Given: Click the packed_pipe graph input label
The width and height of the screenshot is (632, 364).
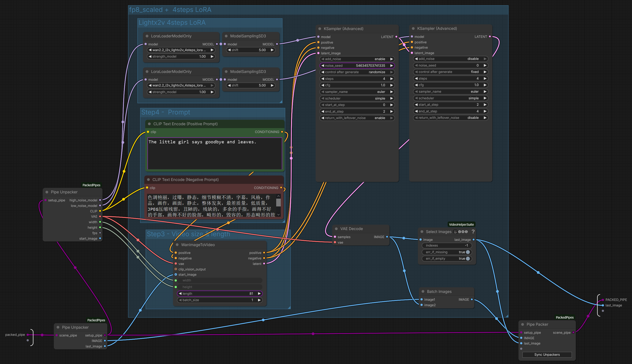Looking at the screenshot, I should [x=15, y=335].
